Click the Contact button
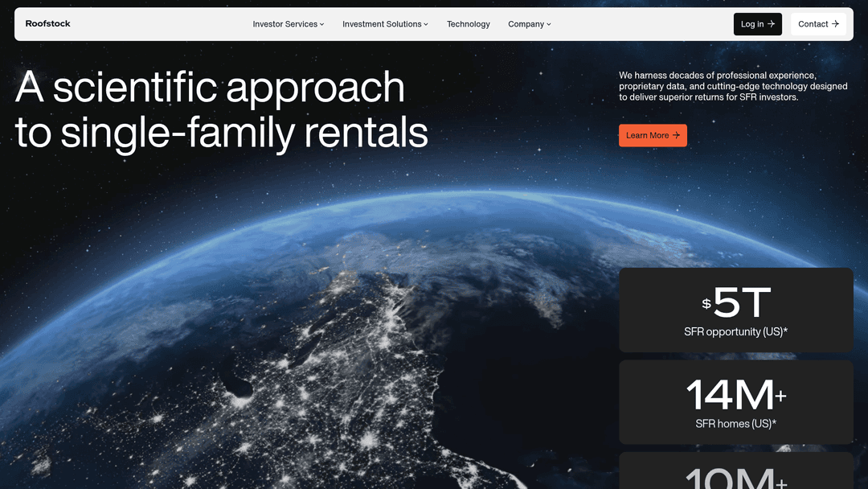This screenshot has height=489, width=868. click(x=818, y=24)
